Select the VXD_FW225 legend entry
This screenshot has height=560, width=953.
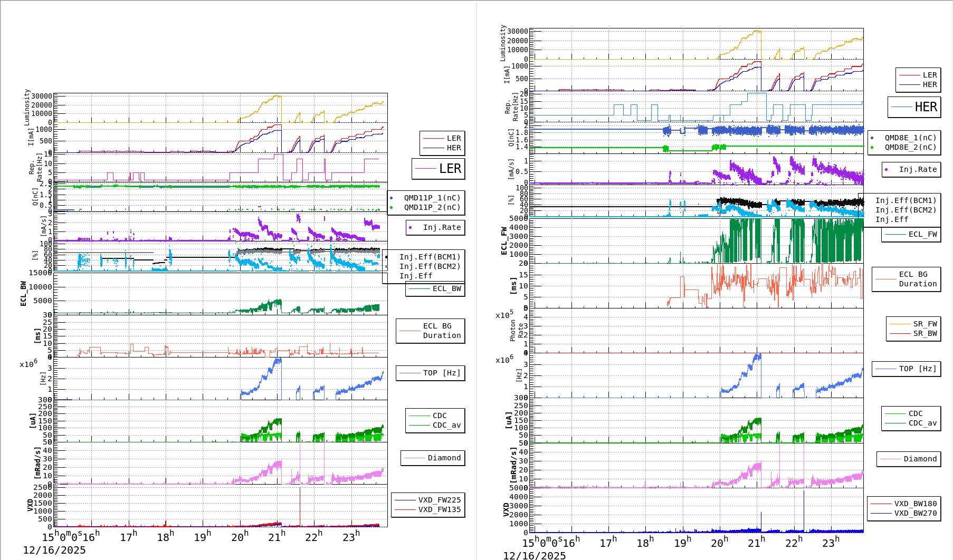click(x=428, y=500)
